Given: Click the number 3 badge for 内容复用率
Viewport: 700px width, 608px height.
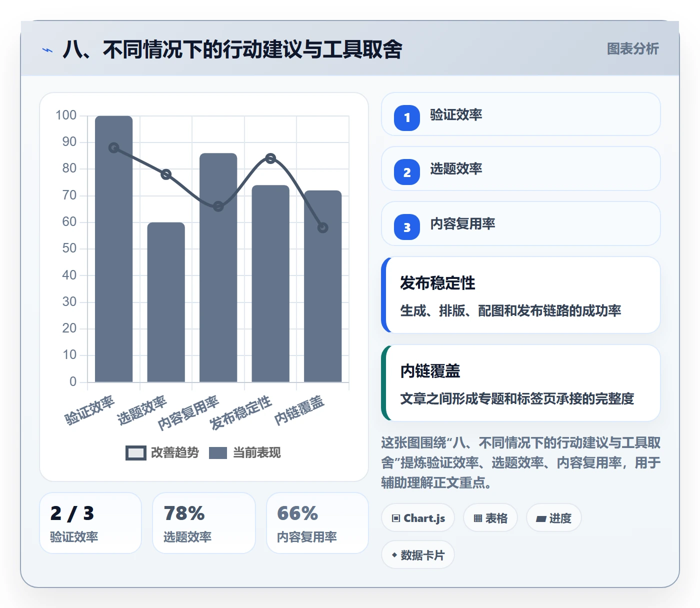Looking at the screenshot, I should pyautogui.click(x=407, y=227).
